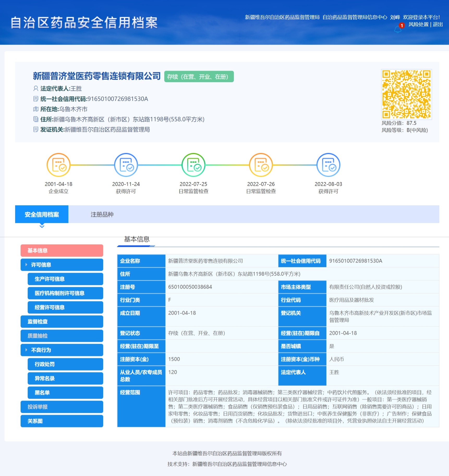The image size is (449, 476).
Task: Open 经营许可信息 in the sidebar
Action: (65, 307)
